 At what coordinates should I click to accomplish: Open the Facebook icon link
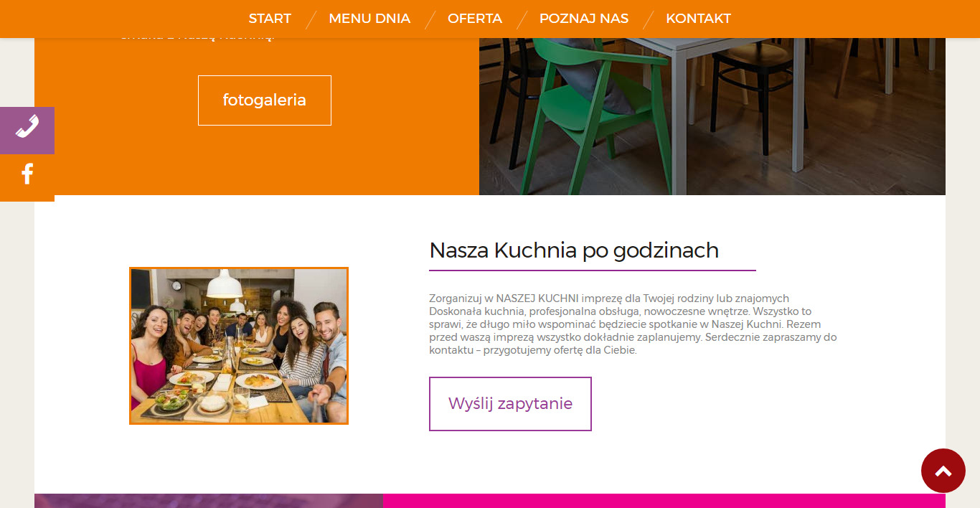click(27, 174)
